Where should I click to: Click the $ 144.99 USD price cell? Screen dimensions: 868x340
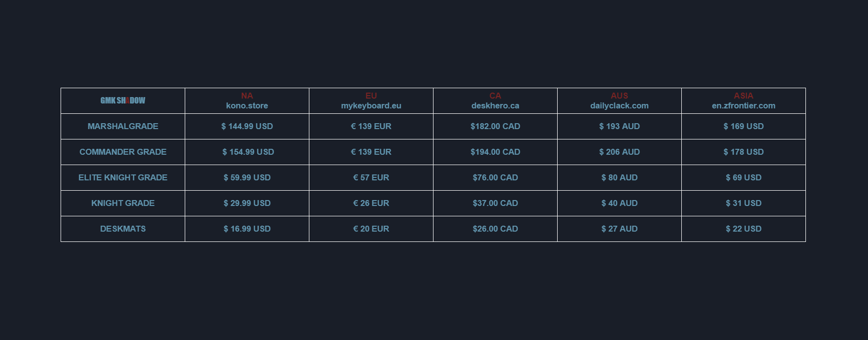[247, 126]
